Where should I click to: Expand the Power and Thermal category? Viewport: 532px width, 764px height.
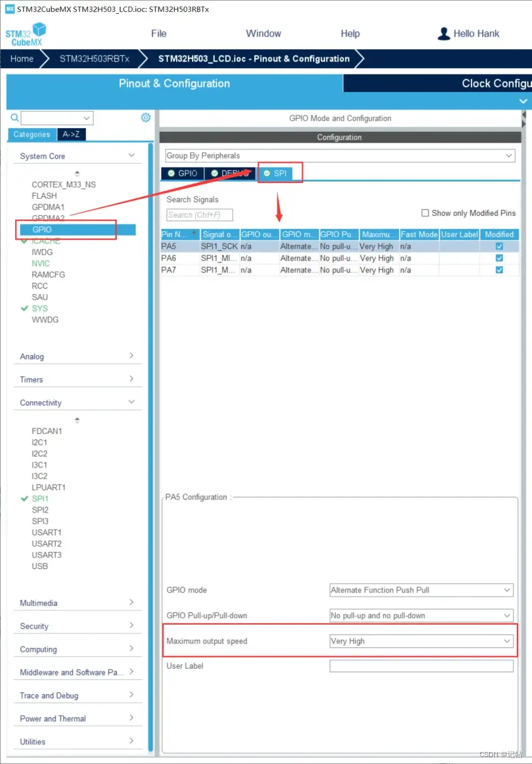[x=131, y=718]
